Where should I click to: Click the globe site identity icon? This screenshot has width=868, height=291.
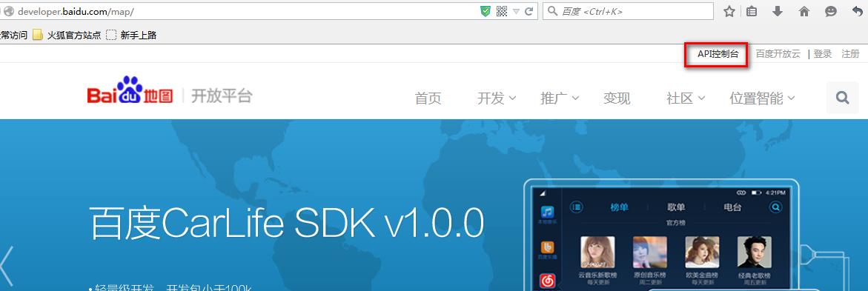pyautogui.click(x=8, y=11)
